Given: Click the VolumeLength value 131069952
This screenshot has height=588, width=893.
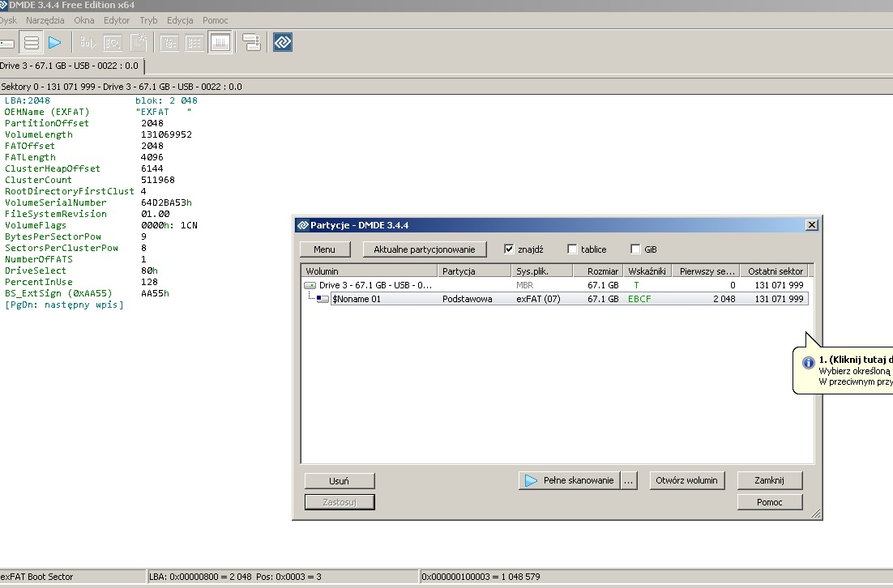Looking at the screenshot, I should [166, 134].
